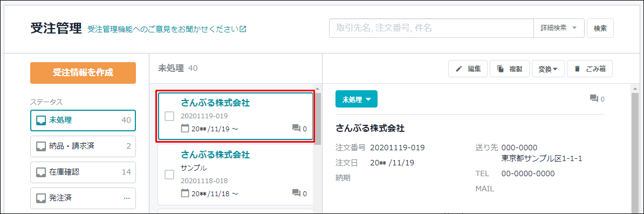Click comment icon on order 20201118-018 card

pos(296,193)
